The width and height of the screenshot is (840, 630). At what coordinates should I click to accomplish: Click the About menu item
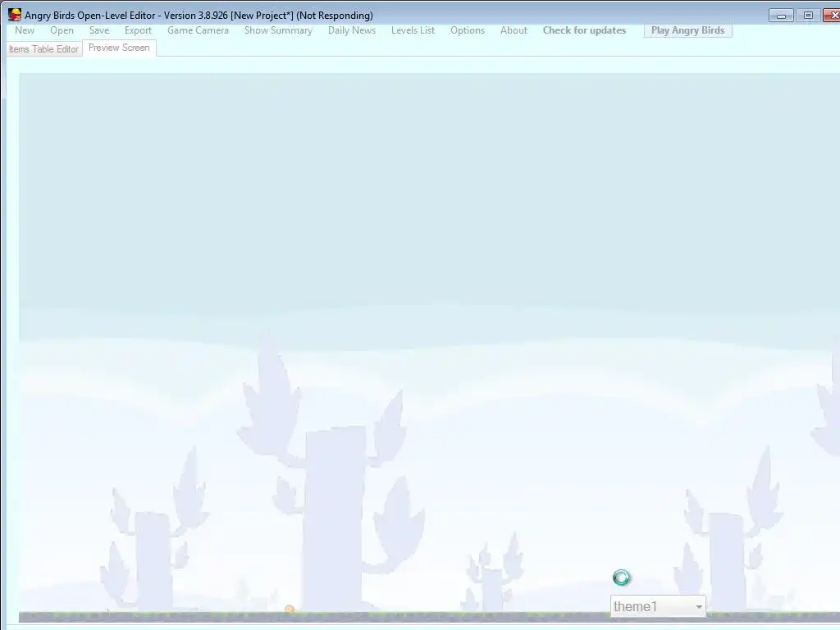pyautogui.click(x=514, y=30)
